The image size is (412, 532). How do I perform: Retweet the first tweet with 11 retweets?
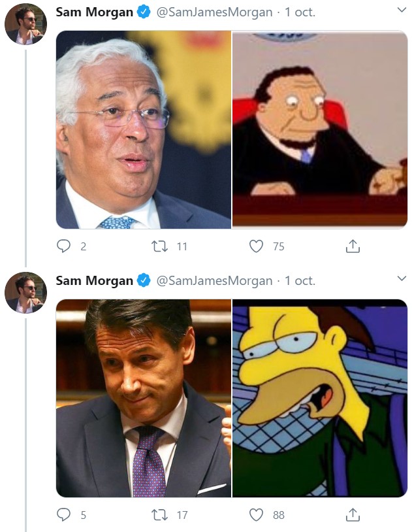(x=159, y=246)
